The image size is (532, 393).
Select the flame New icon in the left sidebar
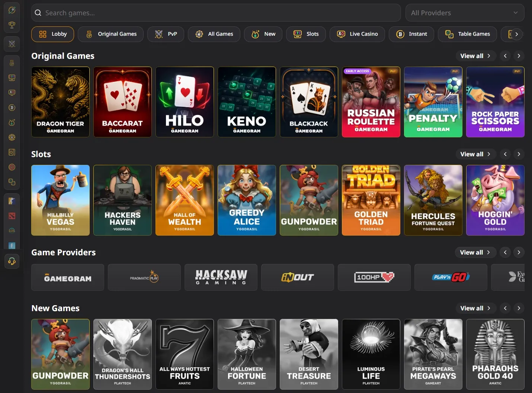click(12, 122)
